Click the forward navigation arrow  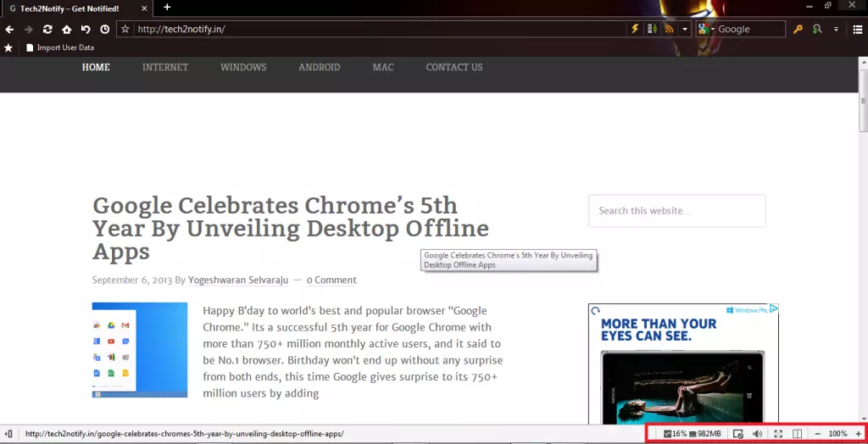(29, 30)
